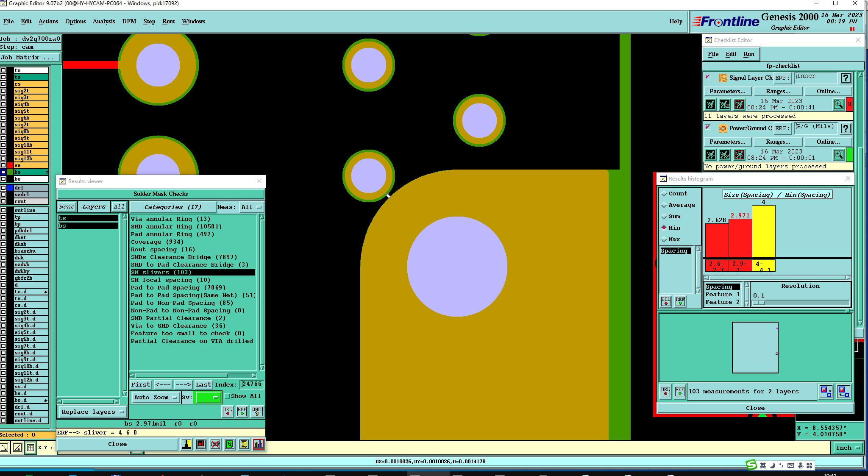The image size is (868, 476).
Task: Click the yellow notes report icon
Action: point(244,444)
